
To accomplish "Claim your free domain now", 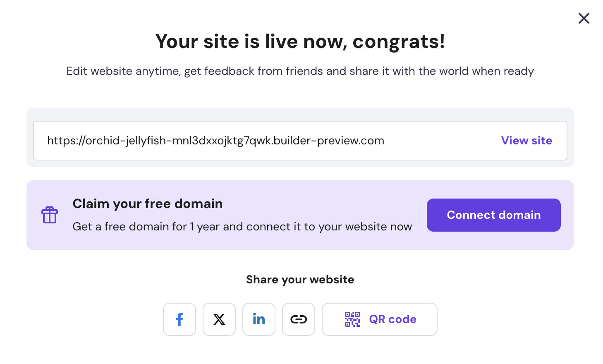I will (493, 215).
